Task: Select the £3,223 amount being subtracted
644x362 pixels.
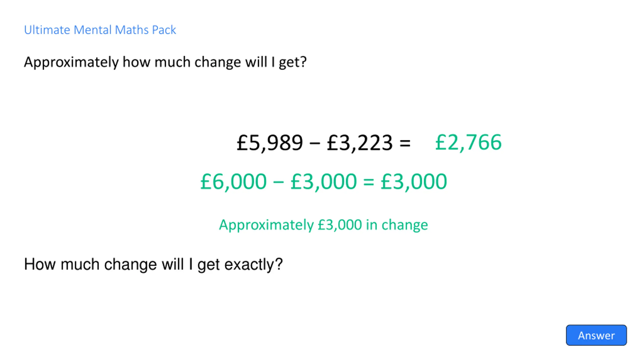Action: pos(360,143)
